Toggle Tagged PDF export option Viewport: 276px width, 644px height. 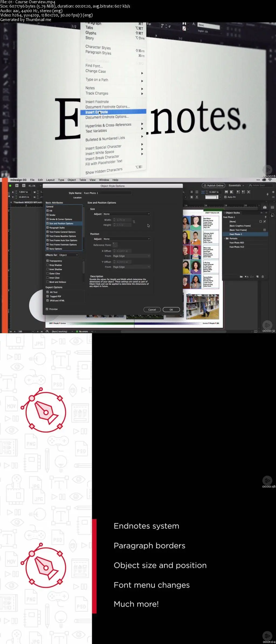tap(47, 296)
